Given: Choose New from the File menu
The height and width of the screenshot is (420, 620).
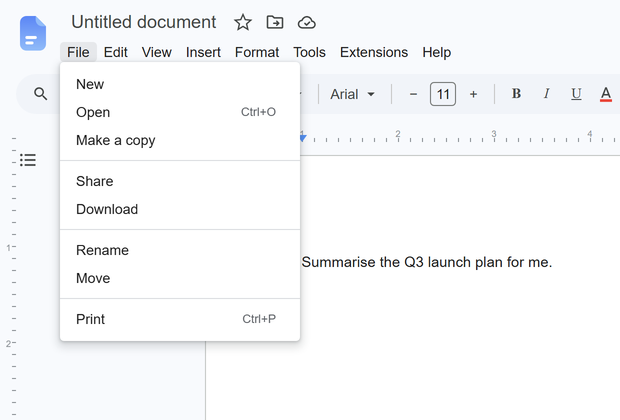Looking at the screenshot, I should coord(180,84).
